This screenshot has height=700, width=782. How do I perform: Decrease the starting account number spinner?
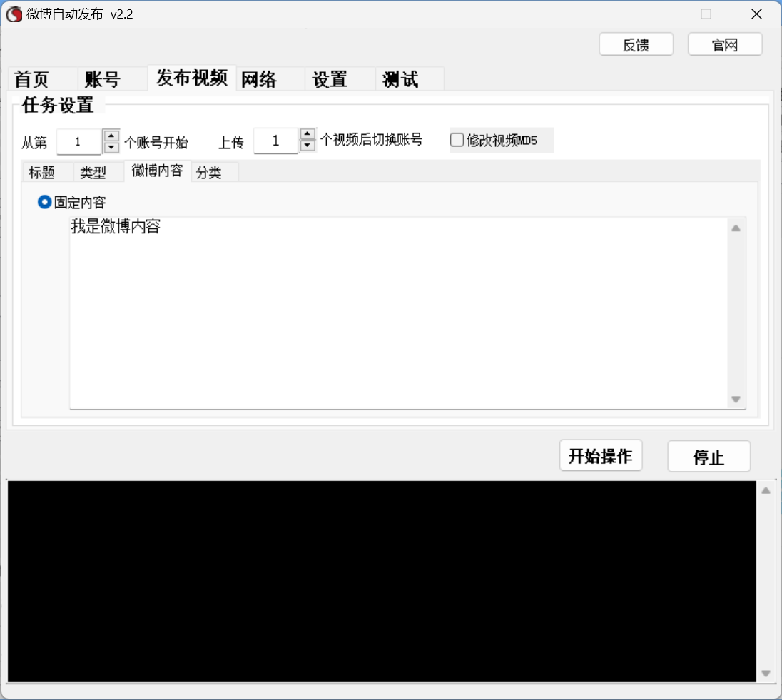[x=111, y=148]
